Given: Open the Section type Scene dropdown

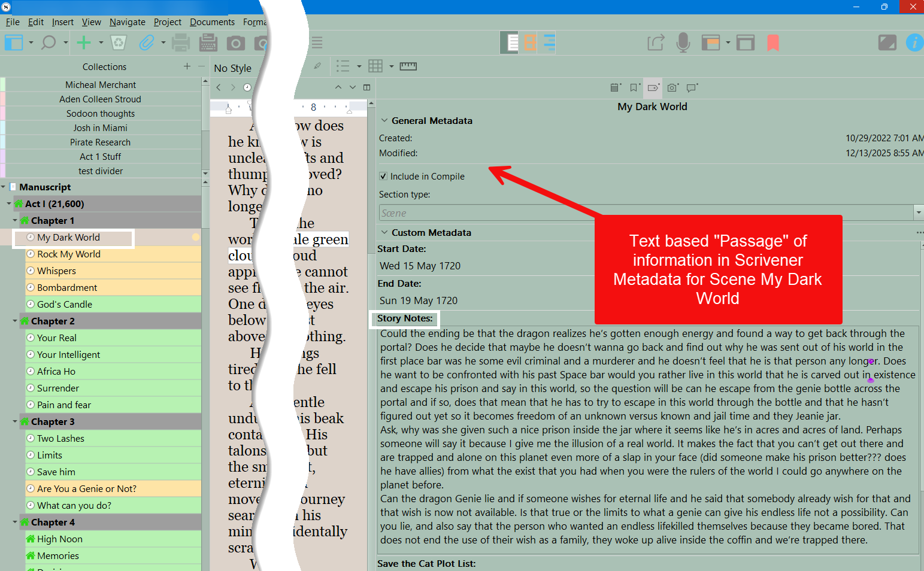Looking at the screenshot, I should 918,212.
